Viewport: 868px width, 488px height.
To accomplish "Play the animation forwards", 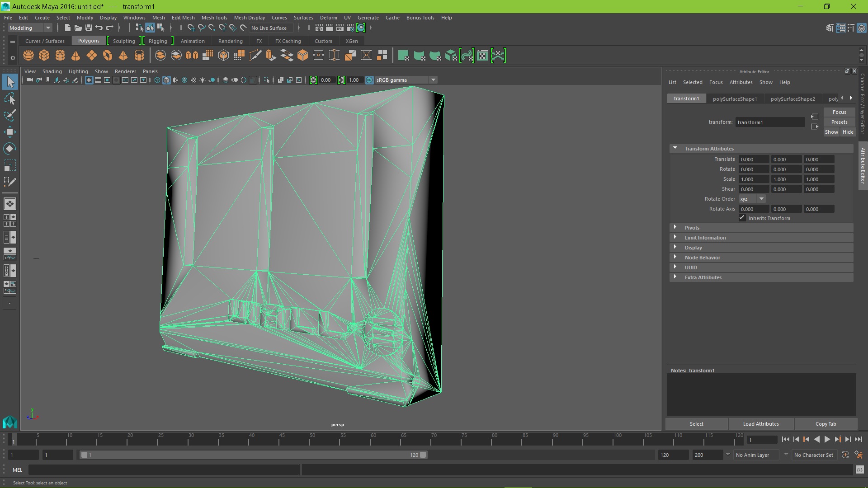I will point(827,439).
